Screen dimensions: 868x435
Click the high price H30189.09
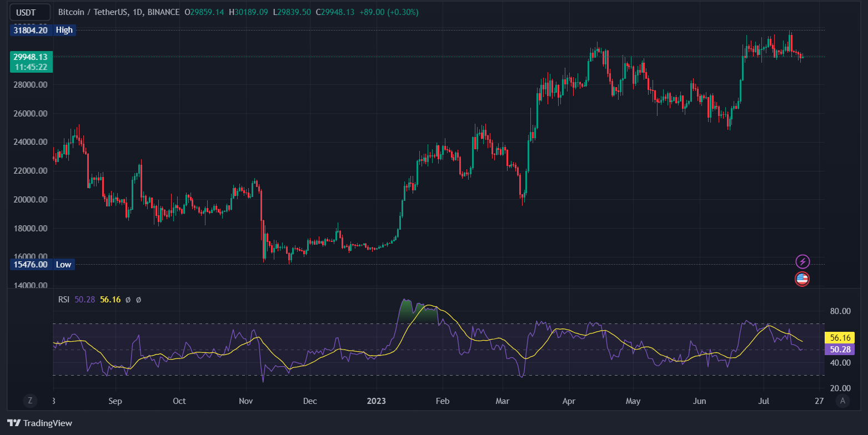[x=248, y=12]
